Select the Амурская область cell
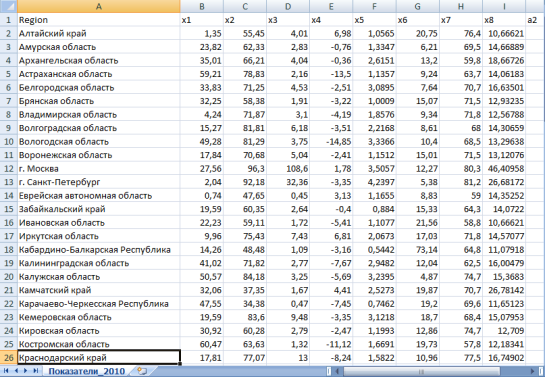546x377 pixels. [99, 47]
